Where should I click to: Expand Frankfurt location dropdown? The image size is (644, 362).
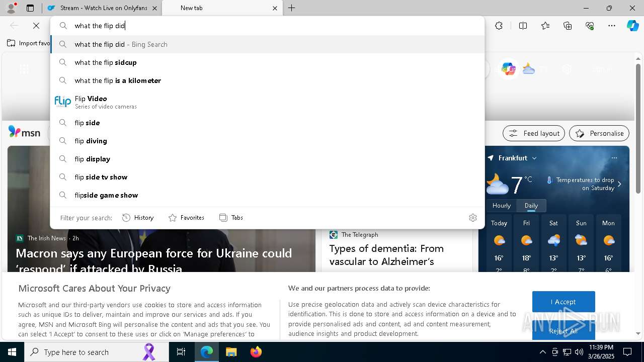coord(534,158)
